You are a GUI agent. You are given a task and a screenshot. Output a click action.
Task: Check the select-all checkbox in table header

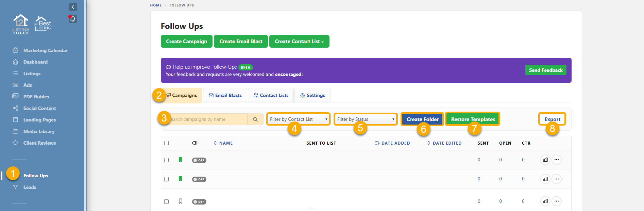tap(167, 143)
